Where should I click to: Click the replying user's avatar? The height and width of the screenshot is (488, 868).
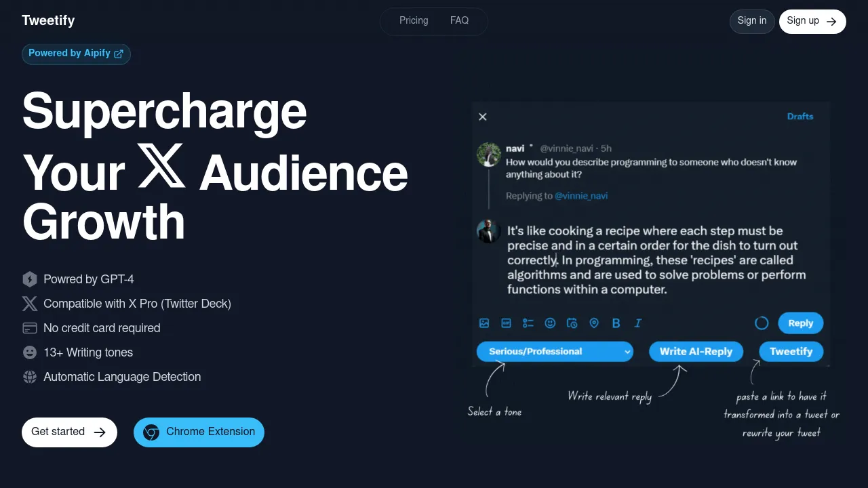pos(489,231)
